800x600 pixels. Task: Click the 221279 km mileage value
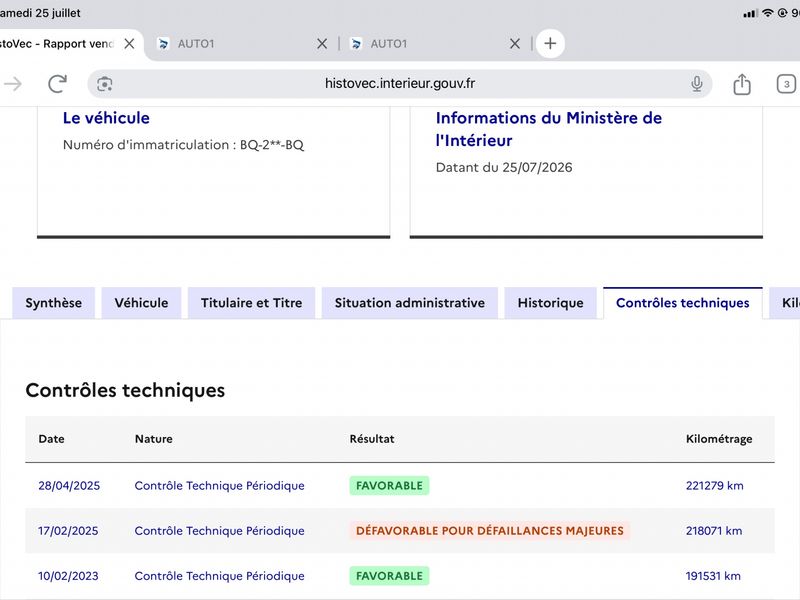point(714,486)
